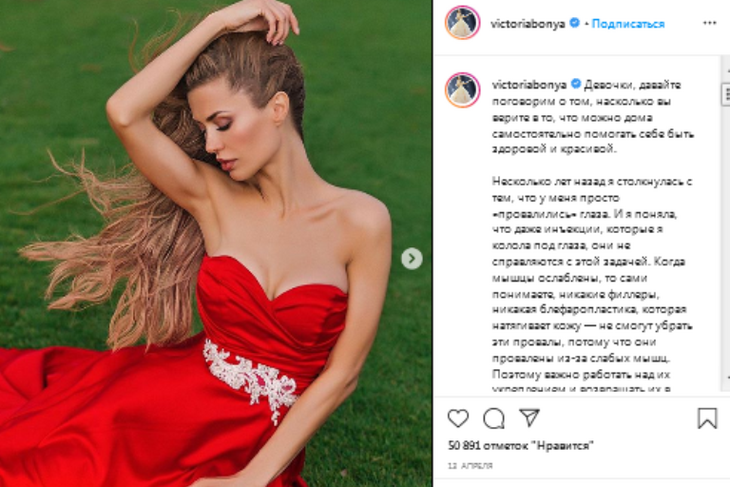Open victoriabonya profile from the caption username

click(529, 85)
